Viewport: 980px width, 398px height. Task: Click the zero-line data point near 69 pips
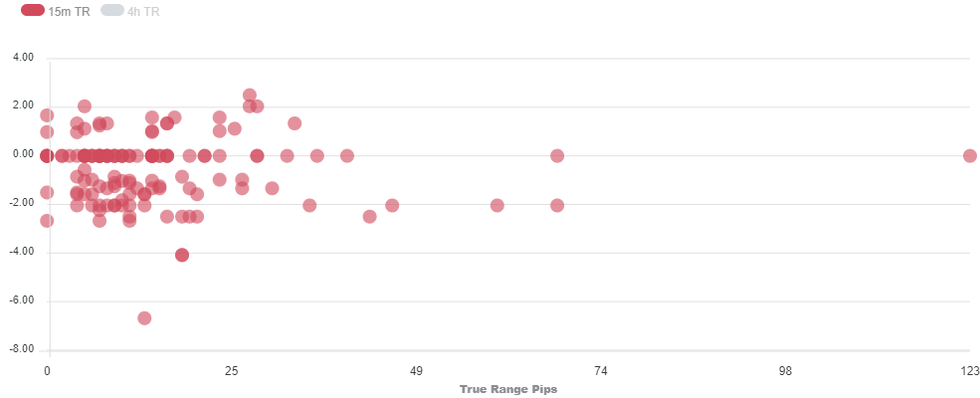557,156
